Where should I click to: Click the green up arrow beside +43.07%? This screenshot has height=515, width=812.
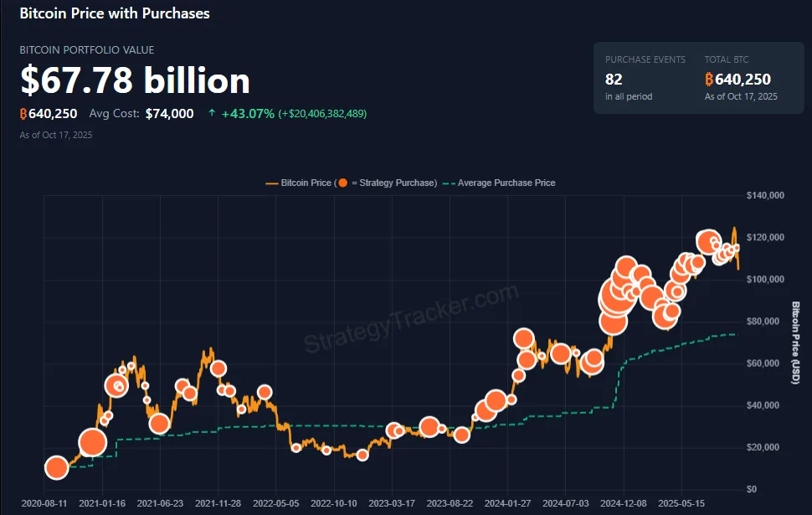[212, 113]
